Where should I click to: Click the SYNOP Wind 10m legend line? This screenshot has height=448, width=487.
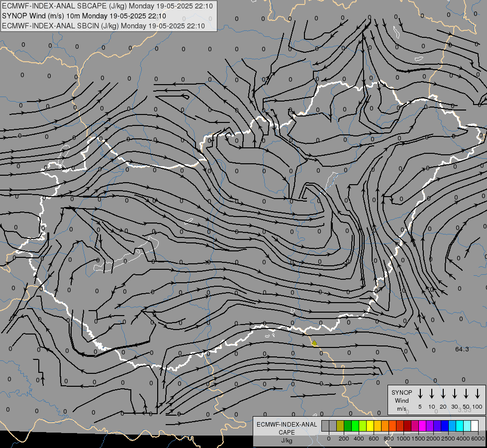click(84, 16)
